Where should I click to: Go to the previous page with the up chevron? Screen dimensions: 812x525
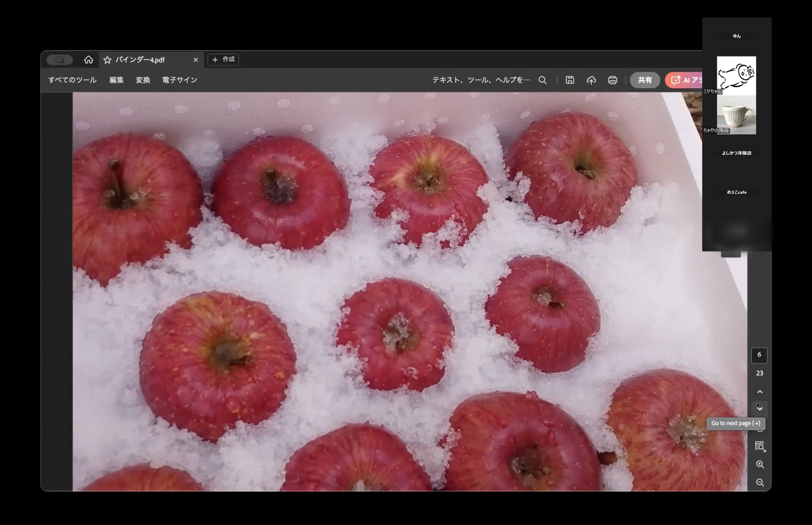coord(760,392)
